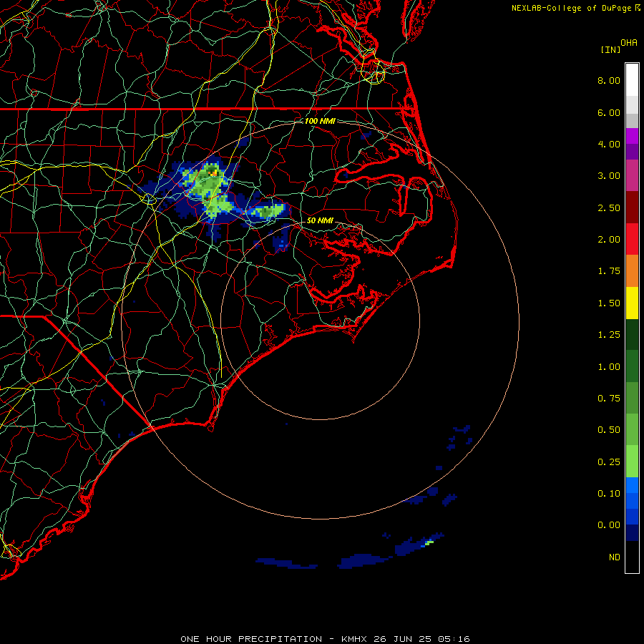644x644 pixels.
Task: Click the 6.00 legend value
Action: click(x=609, y=112)
